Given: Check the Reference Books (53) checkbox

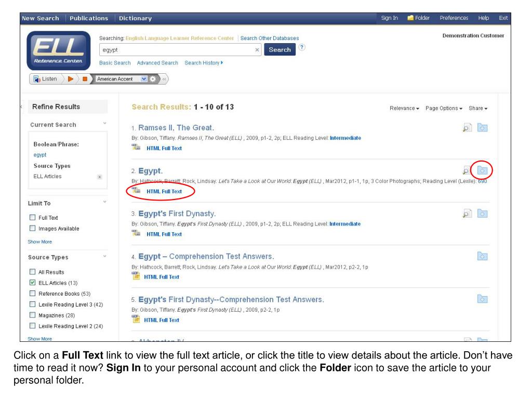Looking at the screenshot, I should pos(33,294).
